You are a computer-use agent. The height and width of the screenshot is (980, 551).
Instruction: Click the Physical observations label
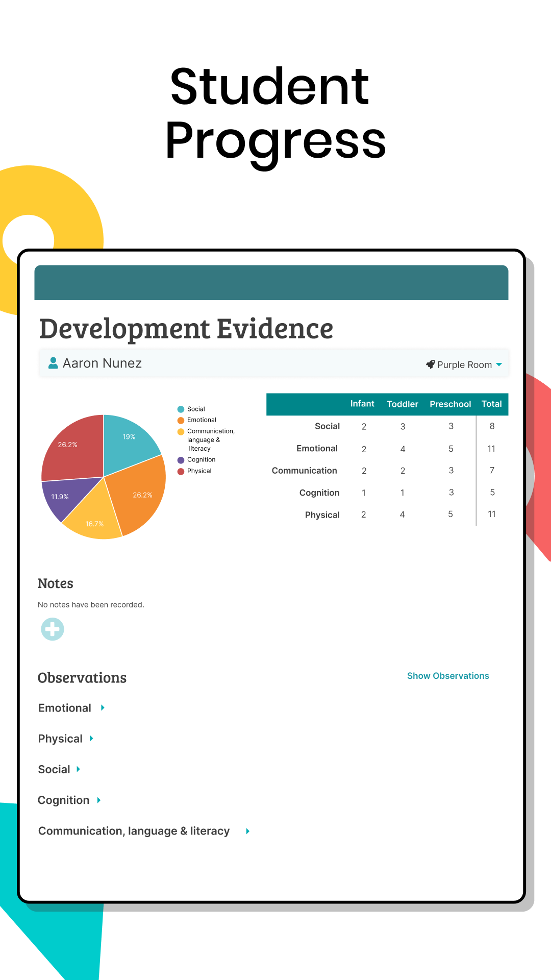pyautogui.click(x=60, y=739)
